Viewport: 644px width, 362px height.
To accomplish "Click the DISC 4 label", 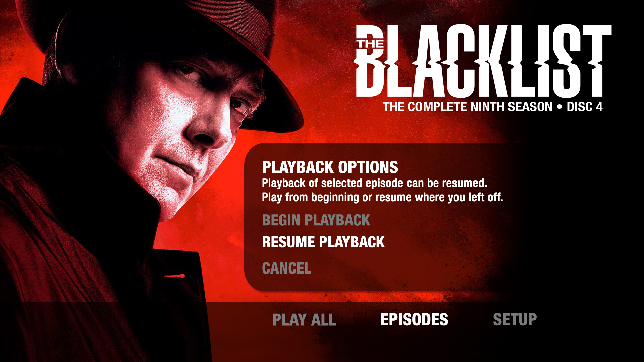I will click(x=585, y=107).
